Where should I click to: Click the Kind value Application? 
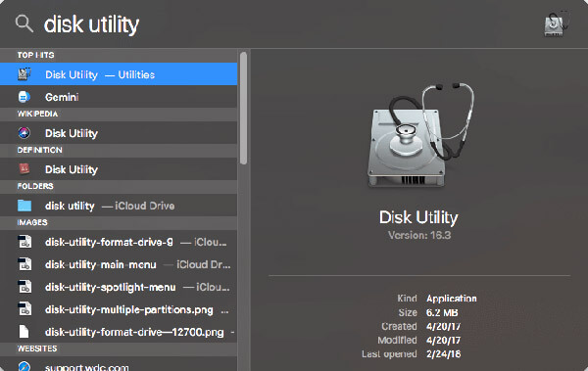tap(452, 299)
